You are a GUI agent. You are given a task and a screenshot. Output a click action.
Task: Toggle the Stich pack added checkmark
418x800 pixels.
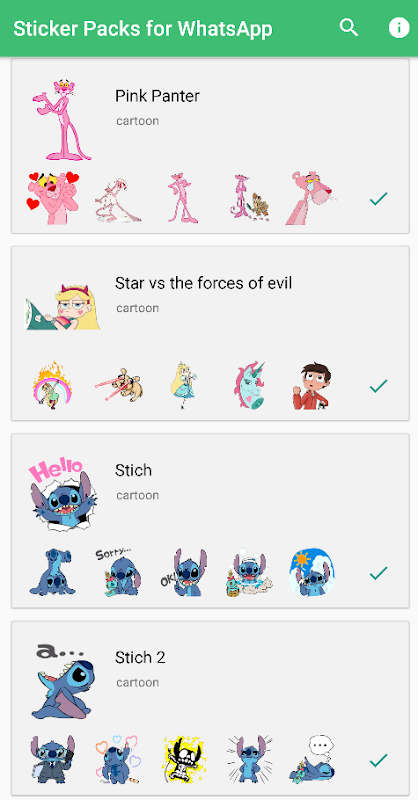378,573
